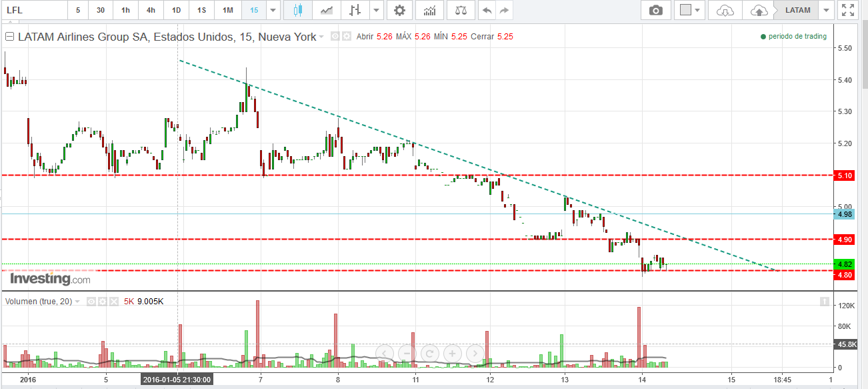The height and width of the screenshot is (389, 868).
Task: Open compare symbols scales icon
Action: pos(460,10)
